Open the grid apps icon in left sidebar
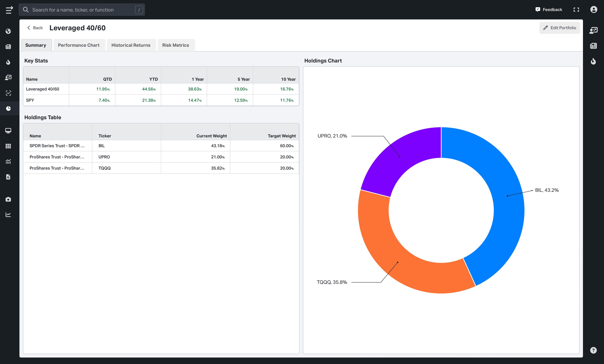This screenshot has height=364, width=604. pos(8,146)
